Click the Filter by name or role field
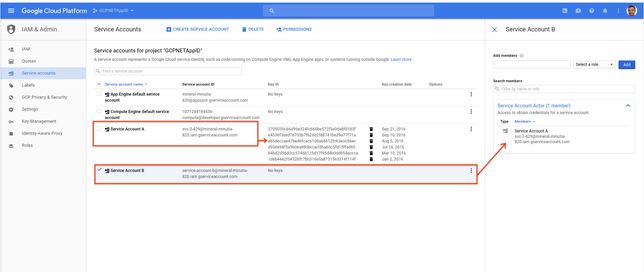The width and height of the screenshot is (644, 272). pos(564,89)
